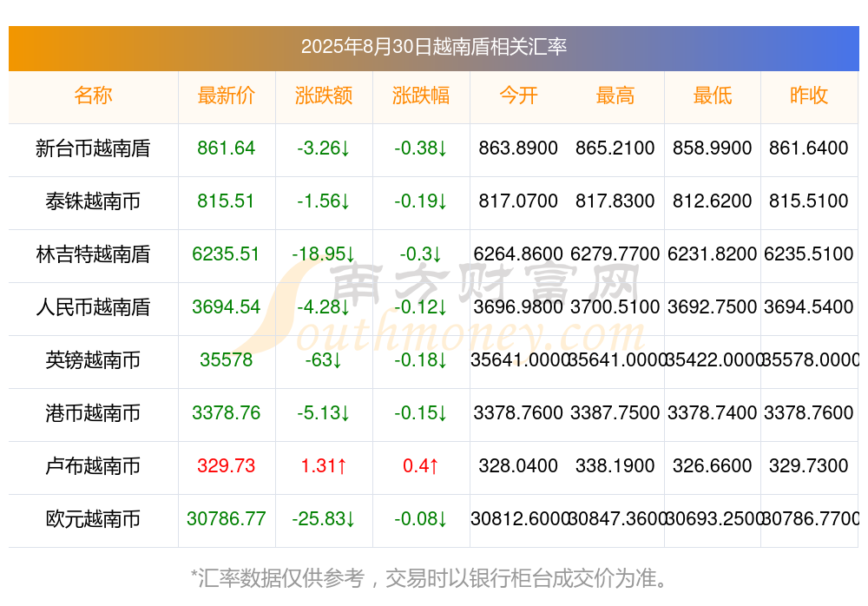
Task: Click latest price 3378.76
Action: (226, 412)
